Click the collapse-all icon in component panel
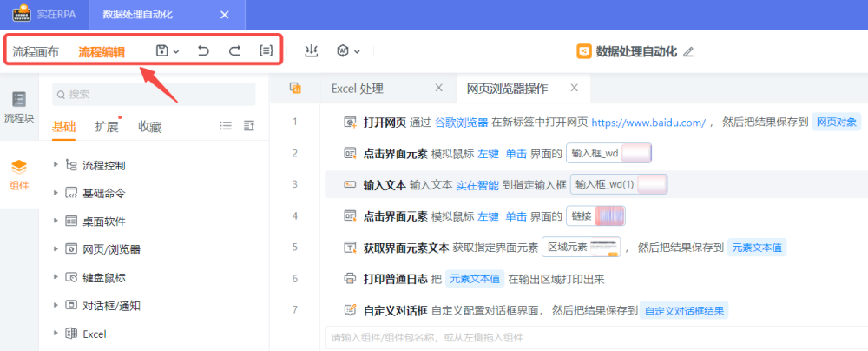868x351 pixels. [x=249, y=126]
